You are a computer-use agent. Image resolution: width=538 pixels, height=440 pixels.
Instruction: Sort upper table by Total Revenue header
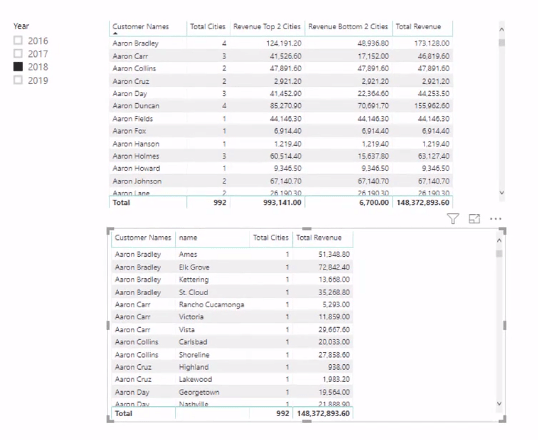pyautogui.click(x=418, y=26)
